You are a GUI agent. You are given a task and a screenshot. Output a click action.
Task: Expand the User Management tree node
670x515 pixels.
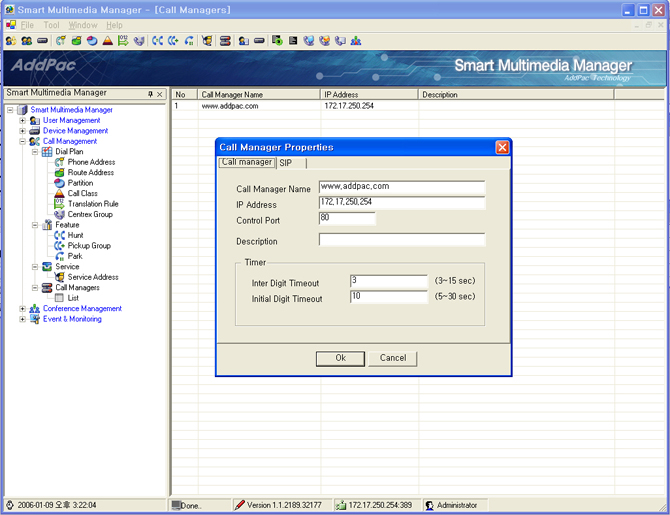tap(23, 121)
